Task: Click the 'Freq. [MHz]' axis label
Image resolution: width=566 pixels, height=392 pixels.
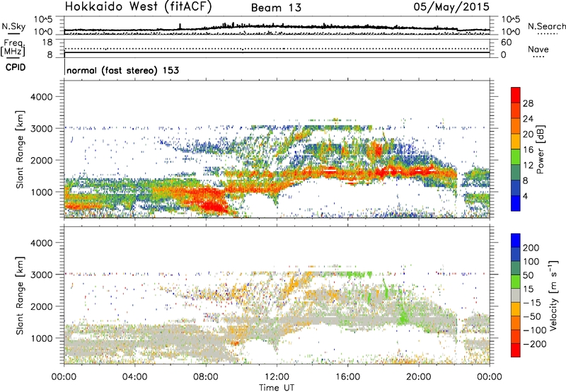Action: [x=13, y=47]
